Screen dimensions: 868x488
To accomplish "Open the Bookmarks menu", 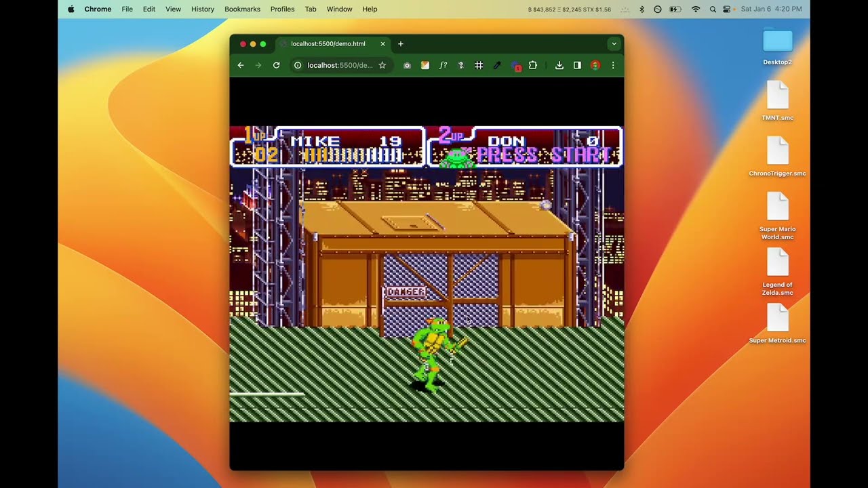I will [x=242, y=9].
